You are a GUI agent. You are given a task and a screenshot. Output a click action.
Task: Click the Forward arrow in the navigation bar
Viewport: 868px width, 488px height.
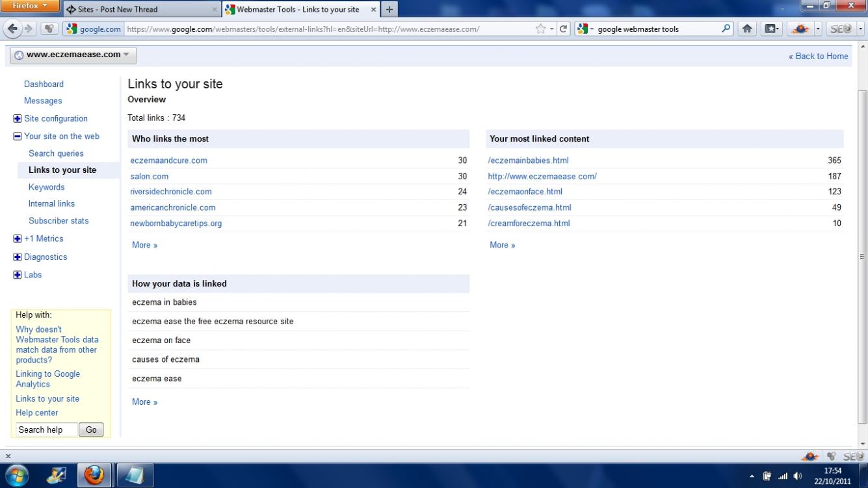[x=28, y=29]
